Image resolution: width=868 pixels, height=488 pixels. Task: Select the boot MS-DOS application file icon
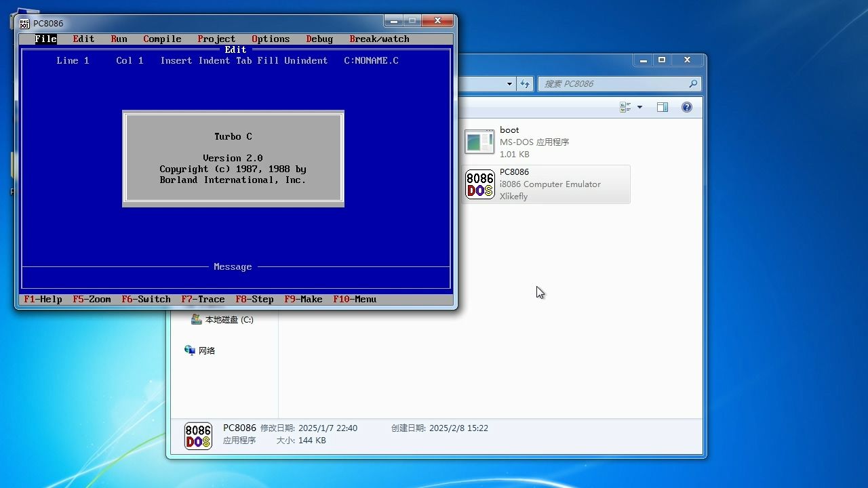click(x=479, y=142)
